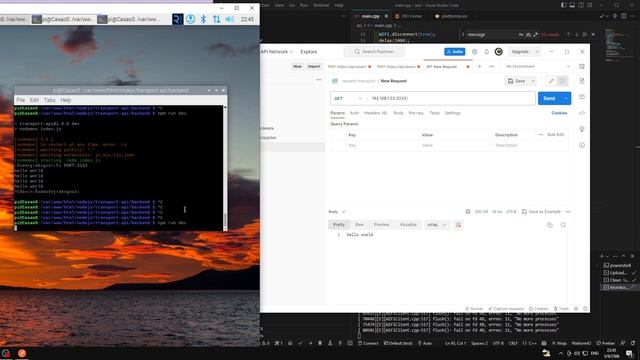Click the blue Send button in Postman
The width and height of the screenshot is (640, 360).
tap(549, 98)
